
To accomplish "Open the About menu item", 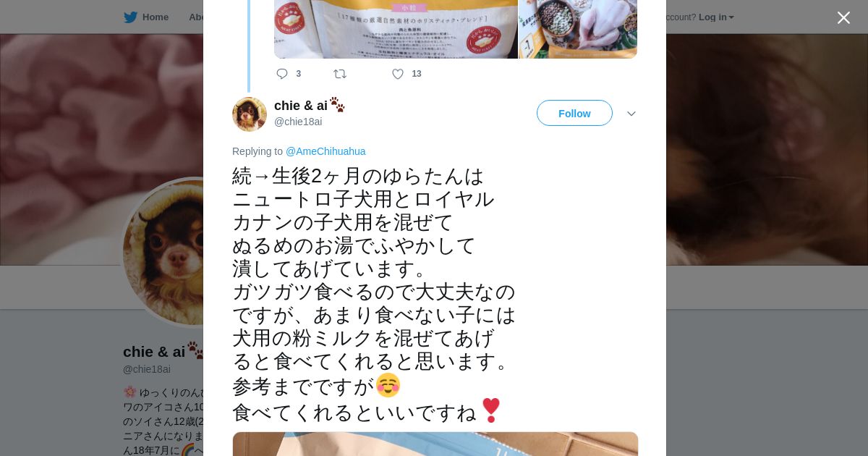I will coord(197,17).
